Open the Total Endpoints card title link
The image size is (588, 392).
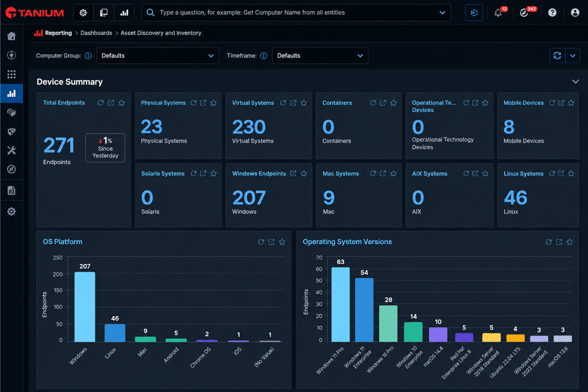[x=64, y=102]
